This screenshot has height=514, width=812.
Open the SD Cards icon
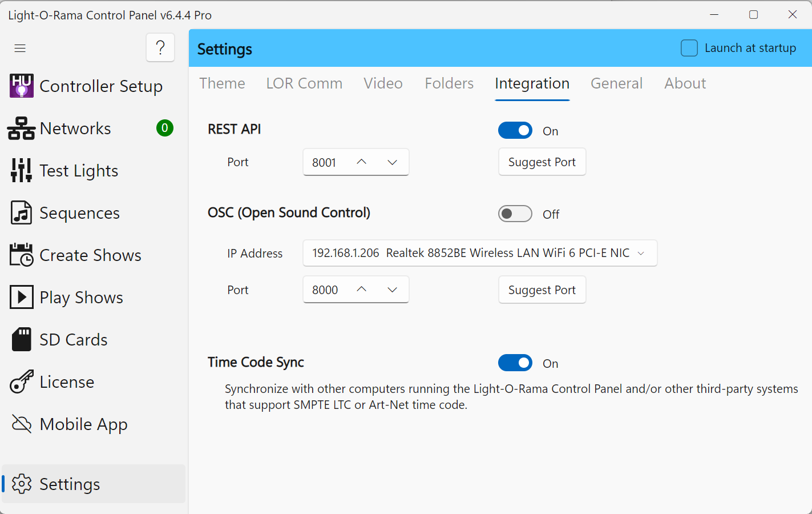click(x=22, y=340)
